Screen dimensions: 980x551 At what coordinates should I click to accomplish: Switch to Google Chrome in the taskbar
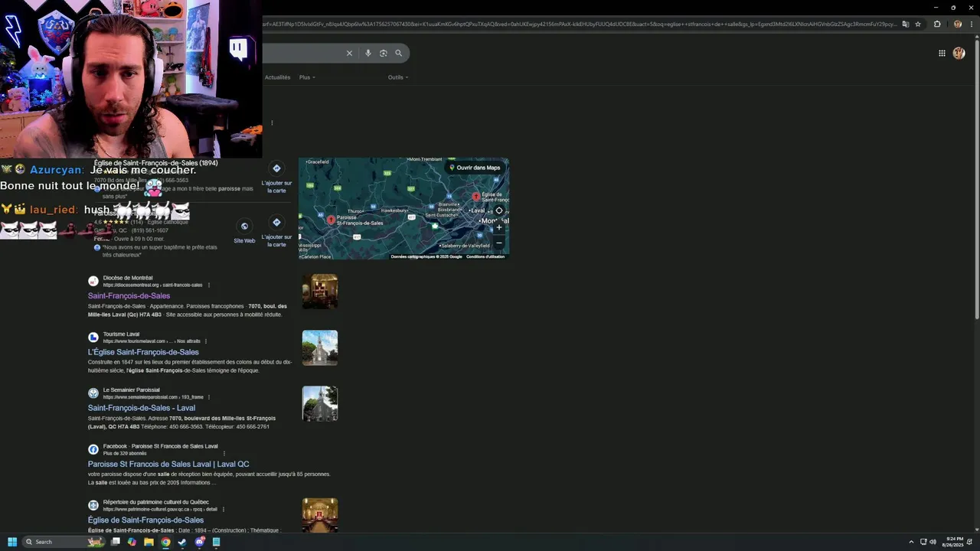(165, 542)
